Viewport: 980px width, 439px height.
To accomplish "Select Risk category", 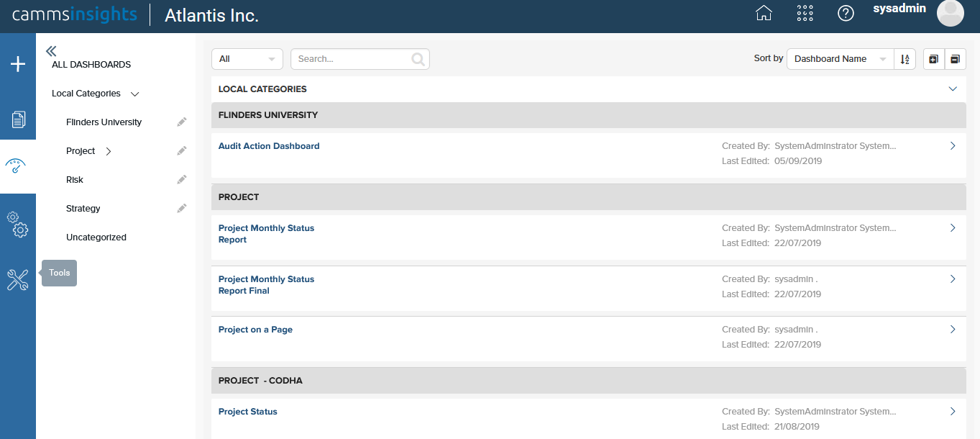I will pyautogui.click(x=75, y=180).
